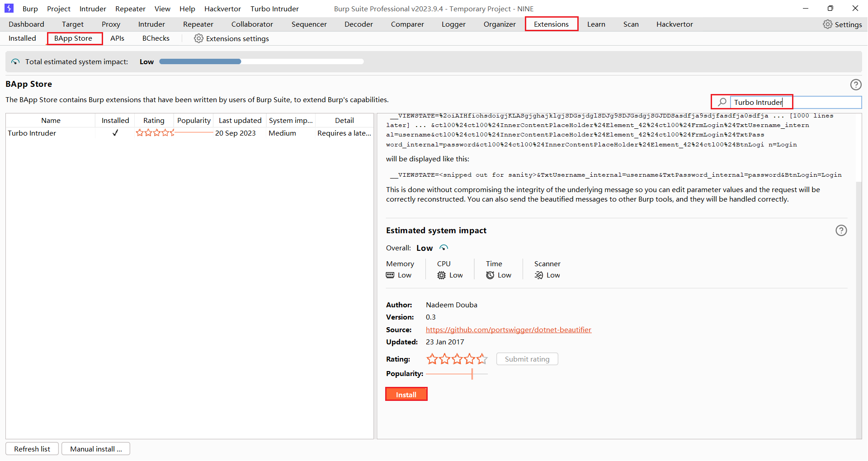Screen dimensions: 868x461
Task: Switch to the Decoder tab
Action: click(359, 24)
